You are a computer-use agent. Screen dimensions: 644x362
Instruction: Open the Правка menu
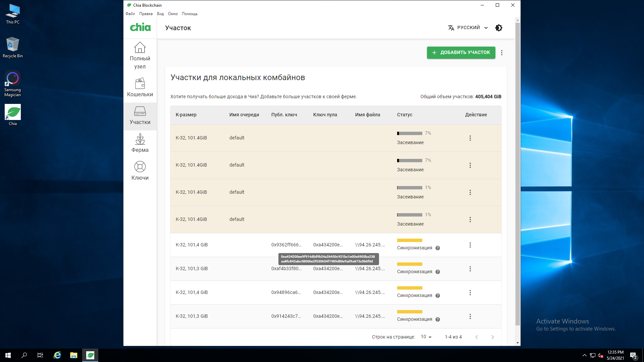pyautogui.click(x=146, y=14)
